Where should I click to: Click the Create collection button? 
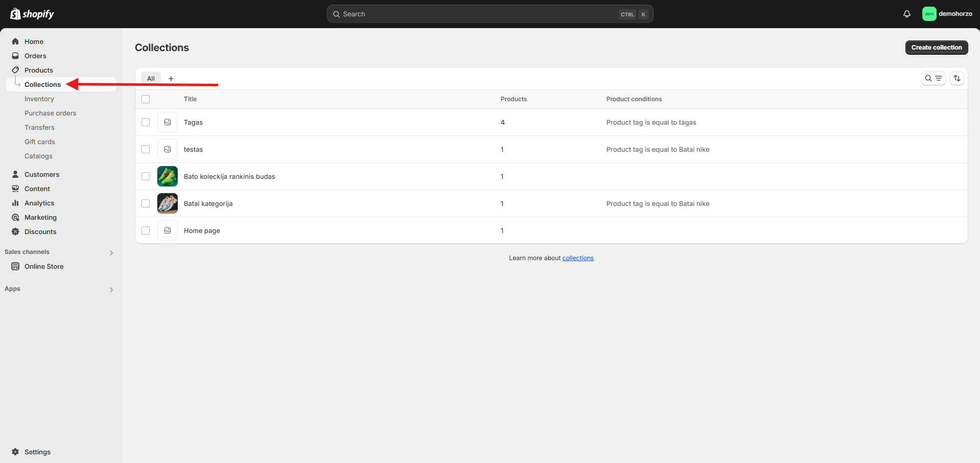tap(936, 48)
